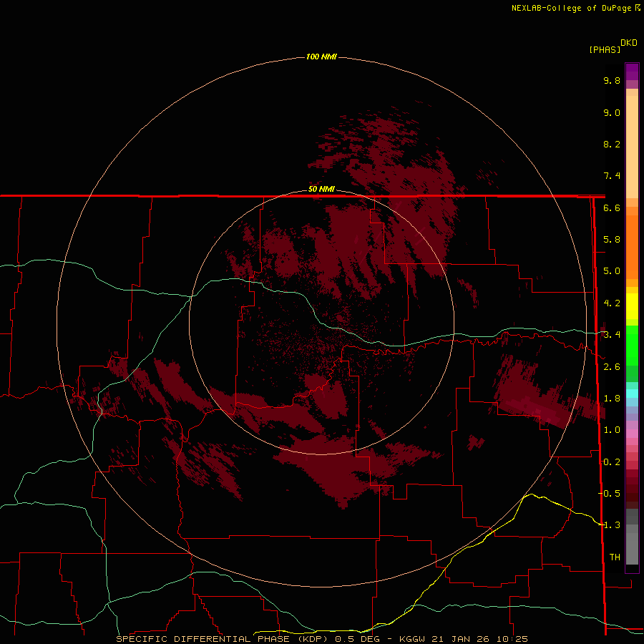Click the 3.4 value on the color scale
The image size is (644, 644).
[612, 335]
